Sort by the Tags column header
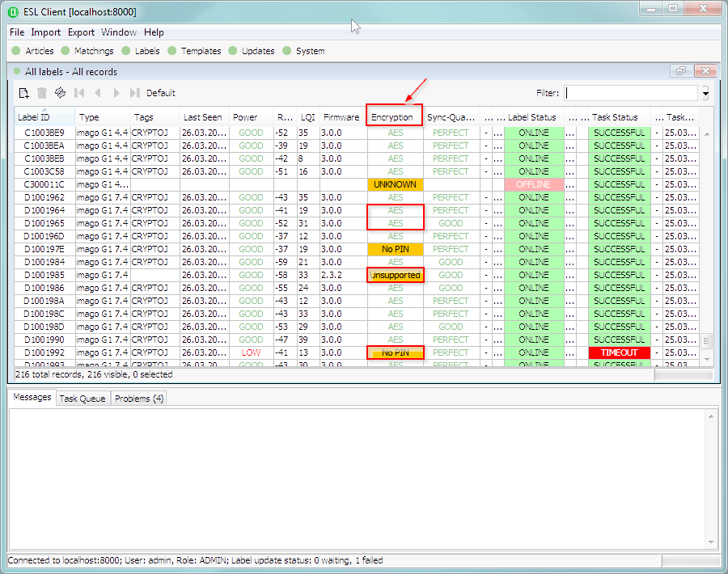 155,117
